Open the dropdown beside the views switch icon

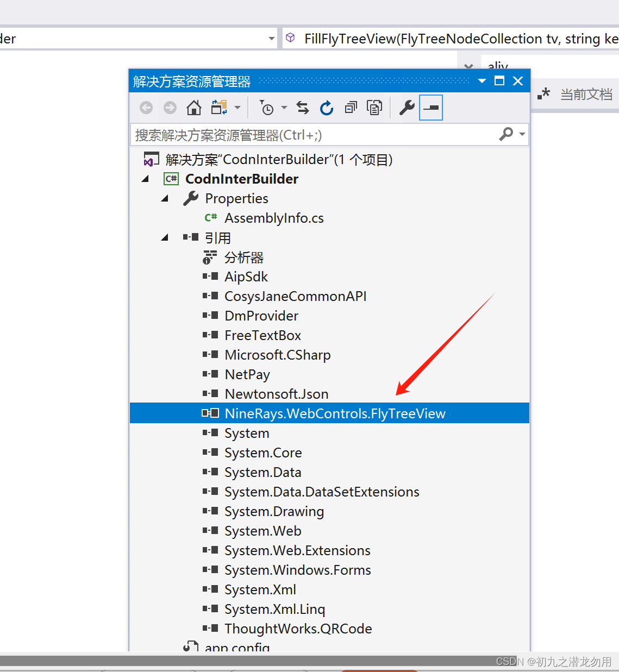[237, 108]
